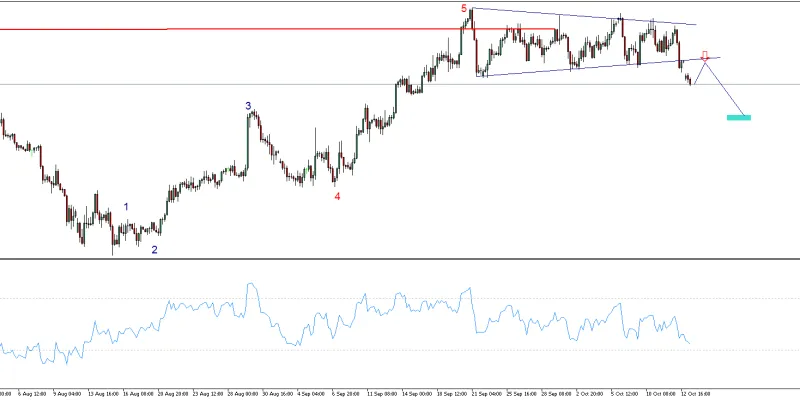Select the blue wave label 3

point(248,106)
